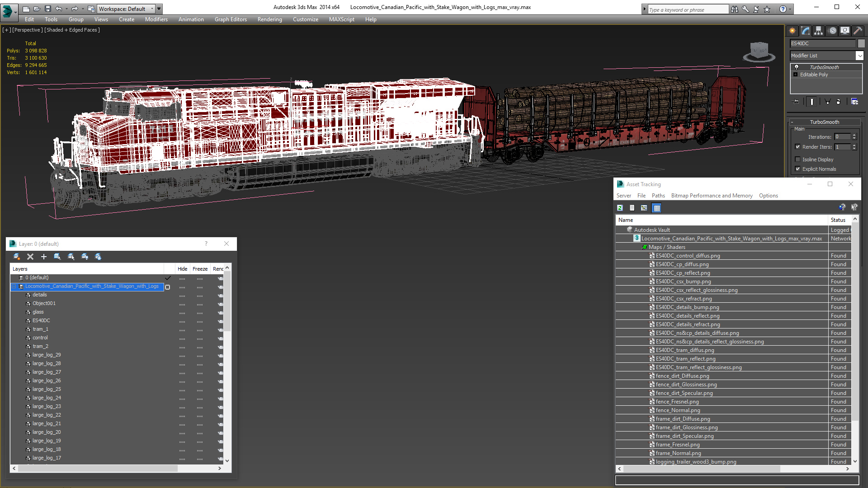Open the MAXScript menu

click(342, 19)
